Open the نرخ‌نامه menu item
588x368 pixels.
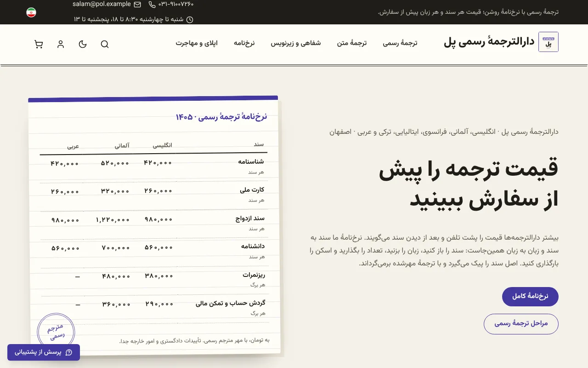(244, 43)
